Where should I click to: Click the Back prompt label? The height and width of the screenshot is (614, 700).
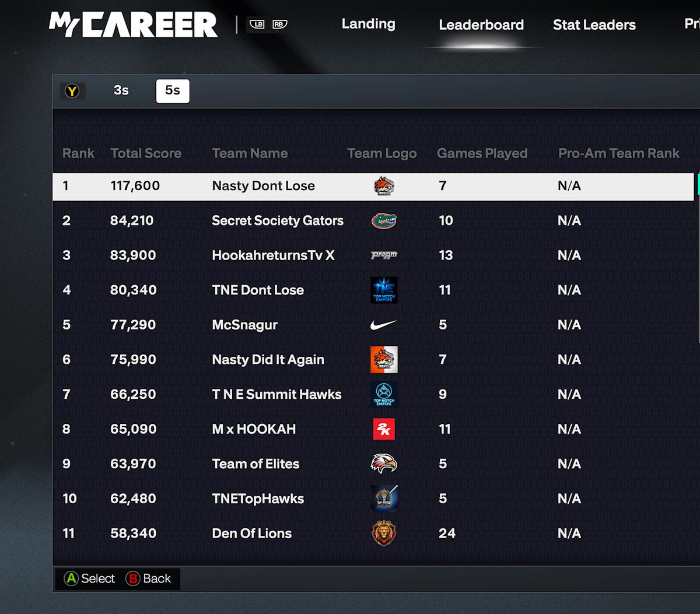click(157, 578)
